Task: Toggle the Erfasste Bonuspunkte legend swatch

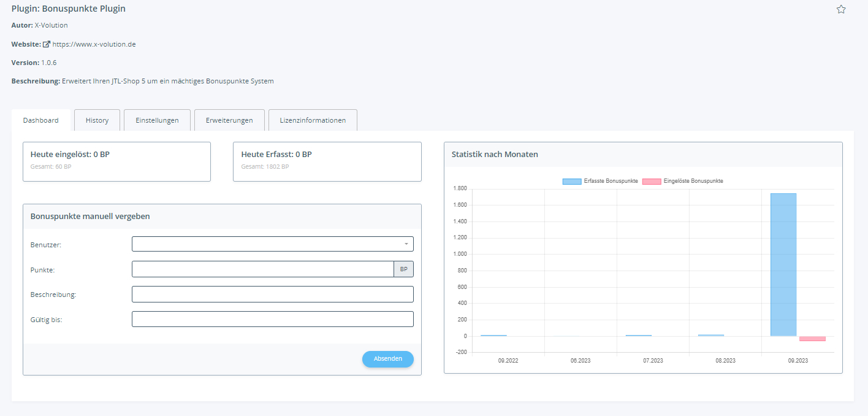Action: pos(571,181)
